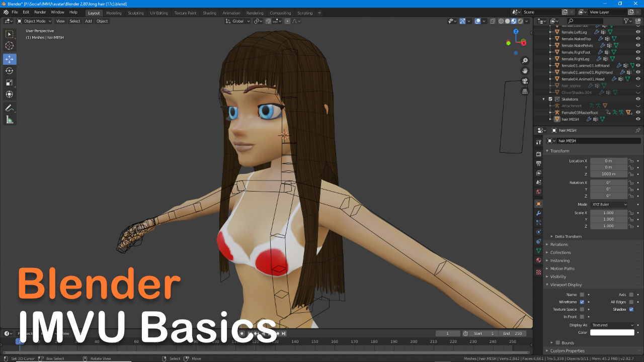Switch to rendered viewport shading

[520, 21]
